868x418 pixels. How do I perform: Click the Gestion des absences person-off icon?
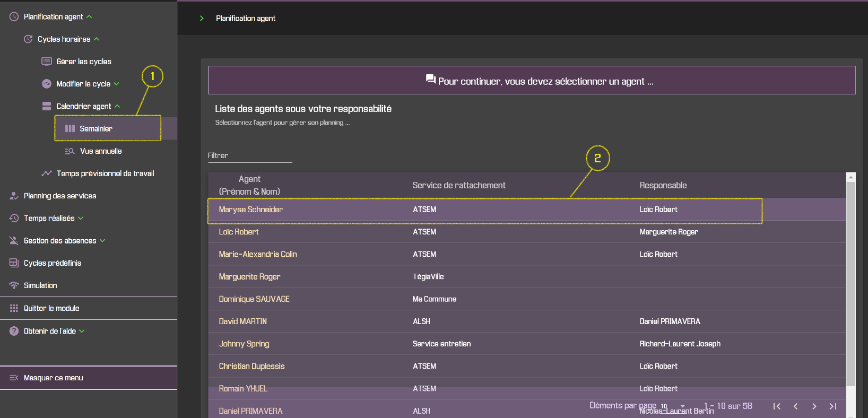[x=14, y=241]
